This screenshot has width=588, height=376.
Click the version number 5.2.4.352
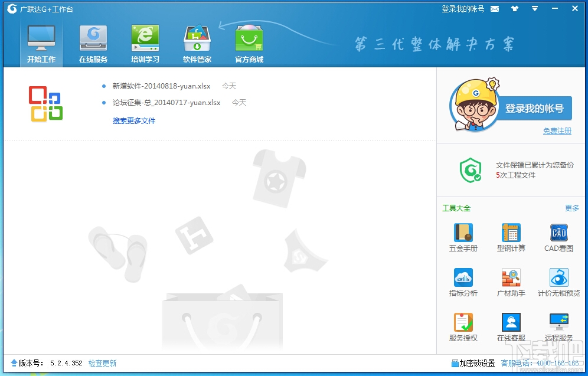(x=66, y=363)
